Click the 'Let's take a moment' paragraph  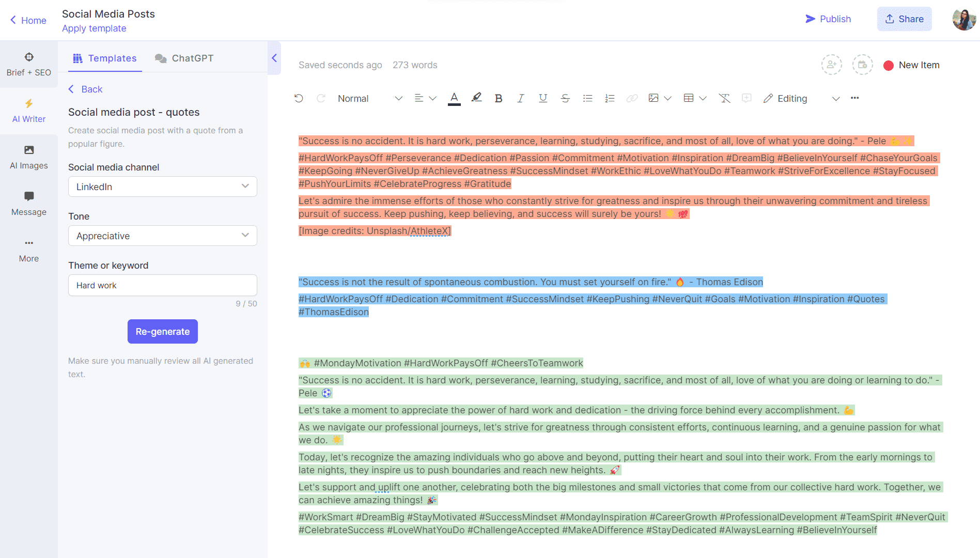(x=577, y=410)
